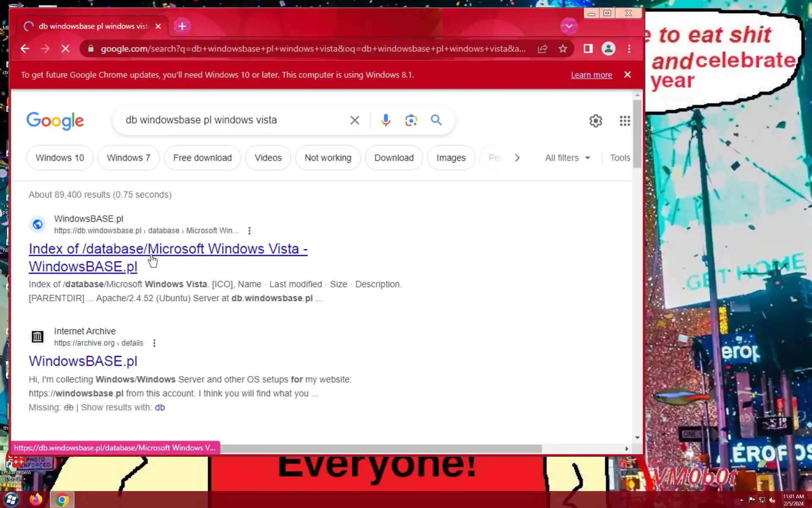
Task: Open Google quick settings gear
Action: (x=595, y=121)
